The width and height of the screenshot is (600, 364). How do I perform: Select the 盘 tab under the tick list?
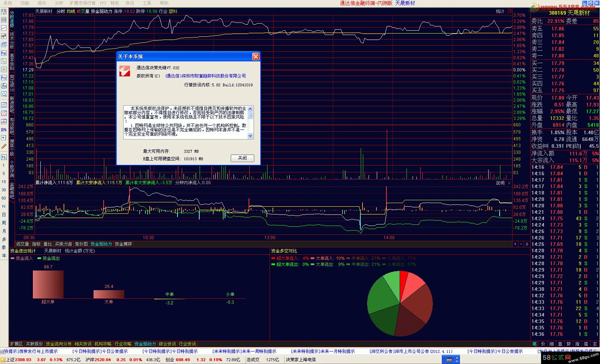tap(560, 344)
